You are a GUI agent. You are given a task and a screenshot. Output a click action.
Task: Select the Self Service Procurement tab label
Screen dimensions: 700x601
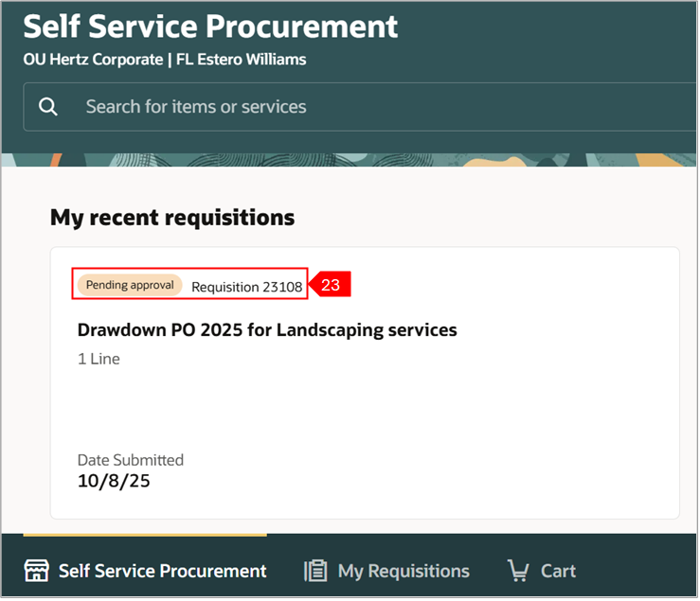click(163, 571)
